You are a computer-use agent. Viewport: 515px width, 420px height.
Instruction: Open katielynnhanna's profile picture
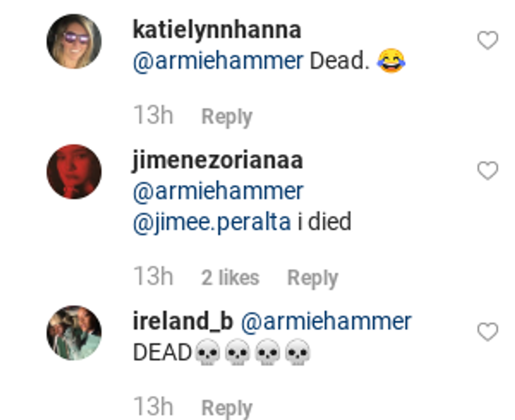click(x=74, y=41)
